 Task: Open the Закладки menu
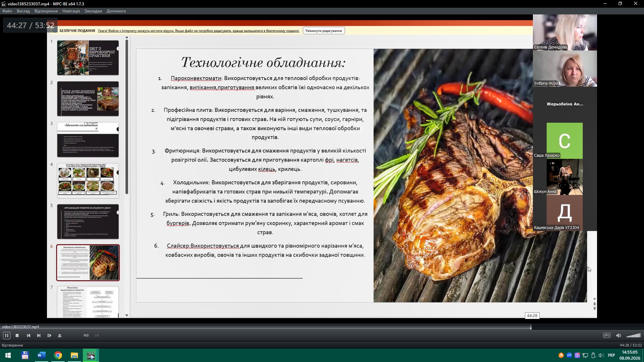coord(93,11)
